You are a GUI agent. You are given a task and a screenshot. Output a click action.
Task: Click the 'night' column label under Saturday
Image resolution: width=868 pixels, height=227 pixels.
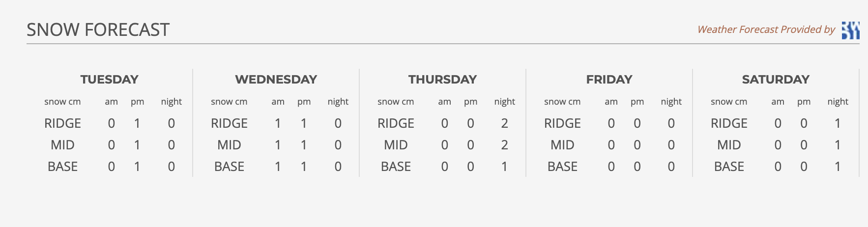(x=838, y=102)
